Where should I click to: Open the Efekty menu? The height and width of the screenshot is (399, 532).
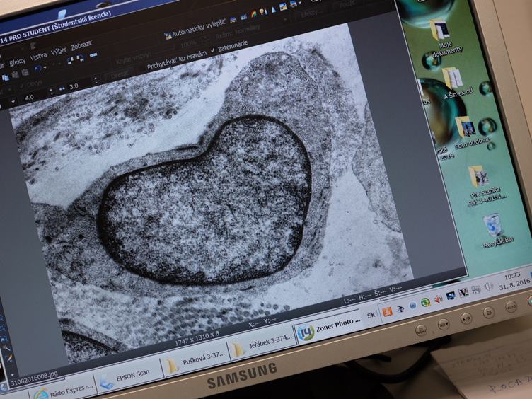click(x=17, y=62)
